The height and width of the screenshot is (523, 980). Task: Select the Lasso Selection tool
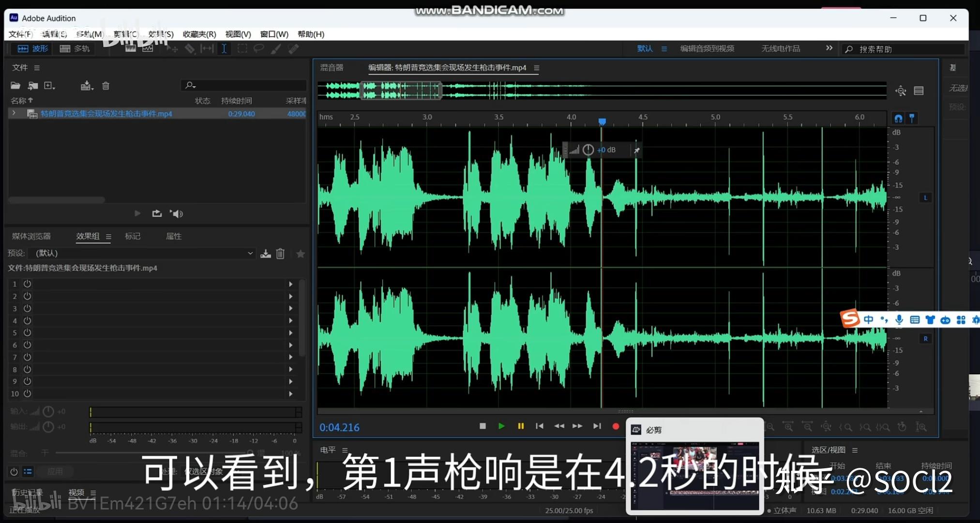259,48
